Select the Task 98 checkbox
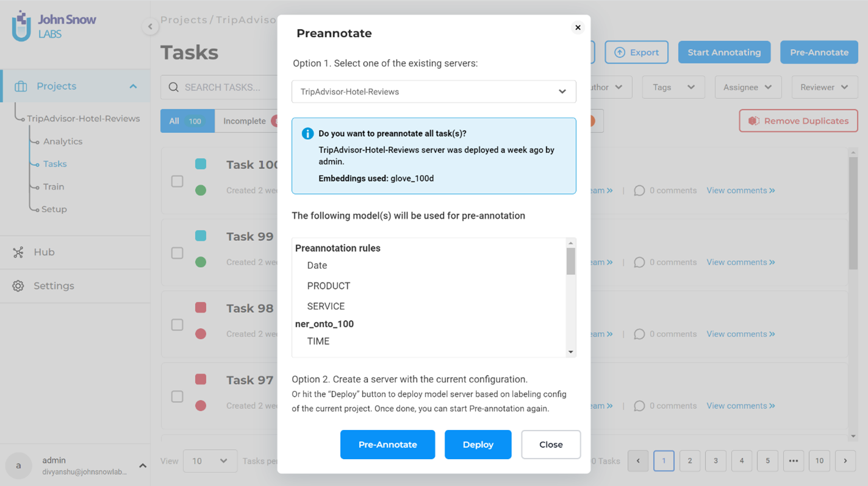 tap(177, 324)
